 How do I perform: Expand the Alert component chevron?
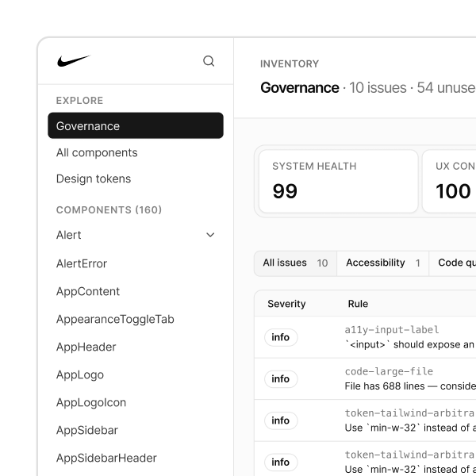pos(210,235)
